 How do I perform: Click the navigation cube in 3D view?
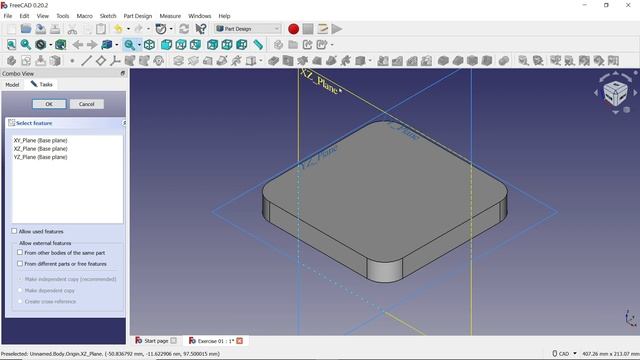pos(615,93)
